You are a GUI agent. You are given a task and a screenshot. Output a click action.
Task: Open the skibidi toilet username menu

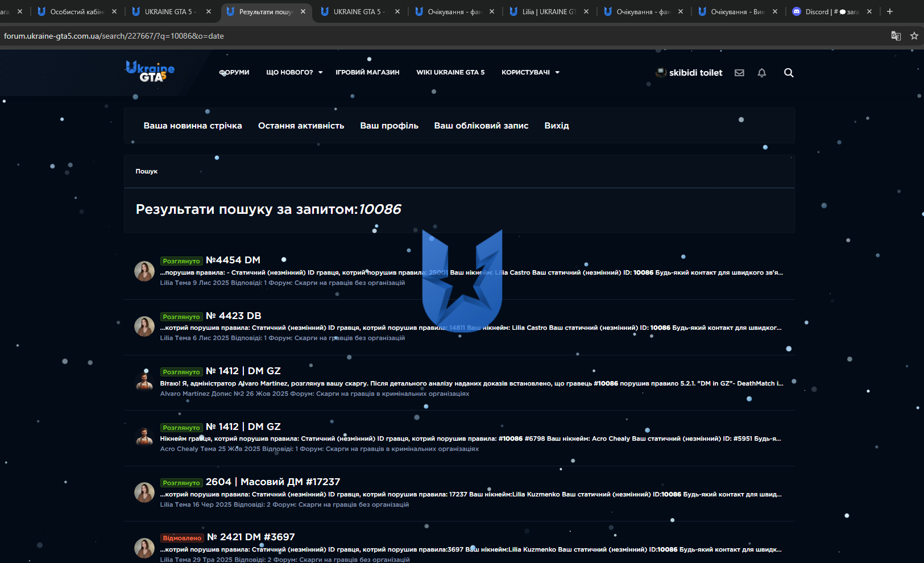coord(695,73)
